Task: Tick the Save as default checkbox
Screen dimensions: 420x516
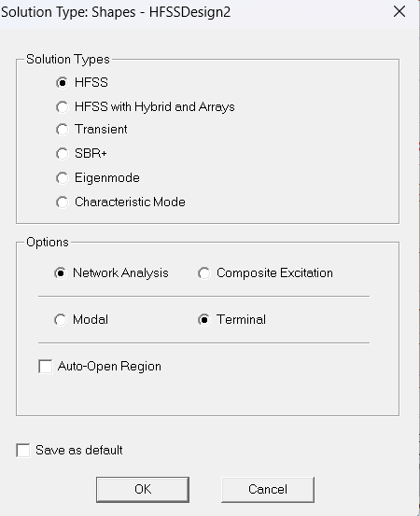Action: click(x=23, y=450)
